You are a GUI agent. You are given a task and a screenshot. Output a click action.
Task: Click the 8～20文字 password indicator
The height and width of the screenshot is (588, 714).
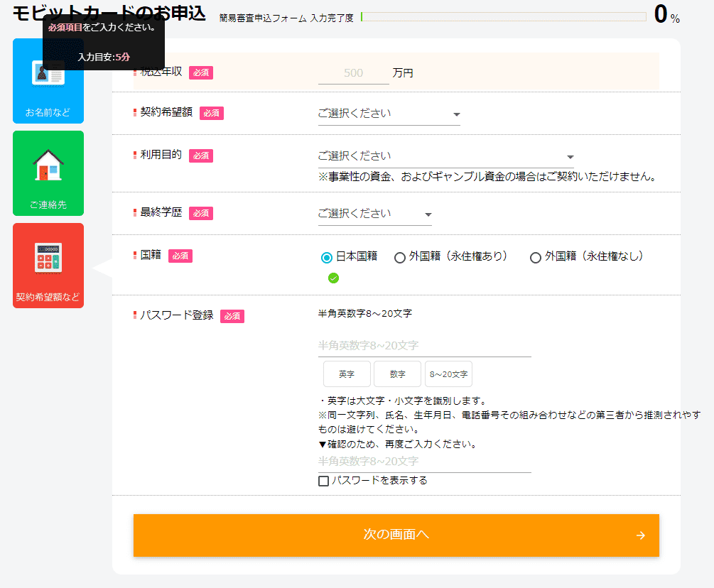pyautogui.click(x=448, y=374)
